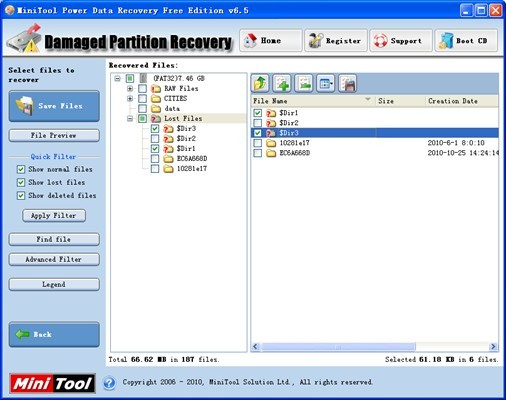The width and height of the screenshot is (506, 400).
Task: Check the CITIES tree checkbox
Action: (x=142, y=99)
